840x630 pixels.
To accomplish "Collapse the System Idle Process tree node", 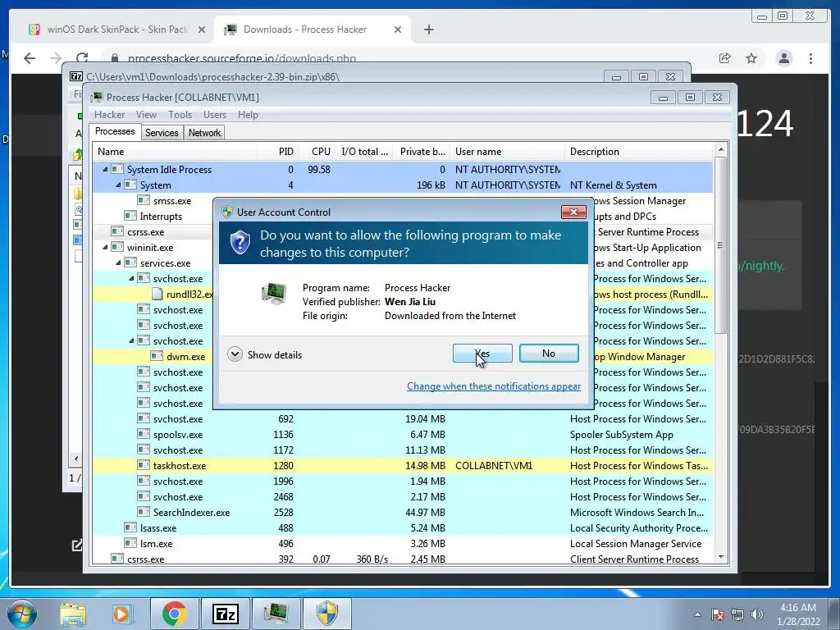I will click(x=105, y=169).
